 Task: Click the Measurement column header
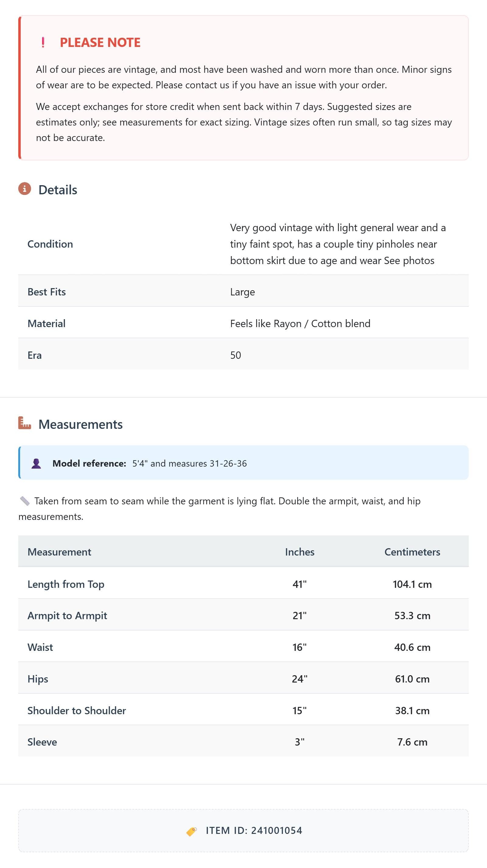(59, 552)
